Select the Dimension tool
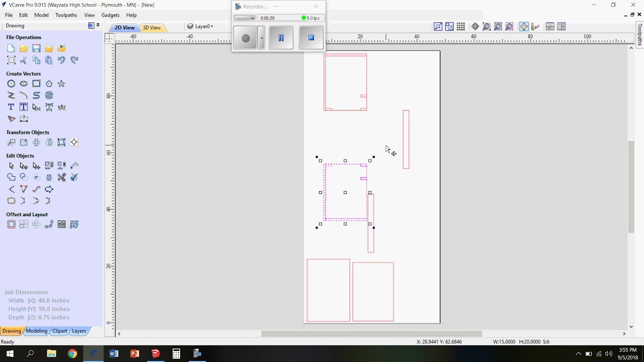The height and width of the screenshot is (362, 644). coord(24,119)
